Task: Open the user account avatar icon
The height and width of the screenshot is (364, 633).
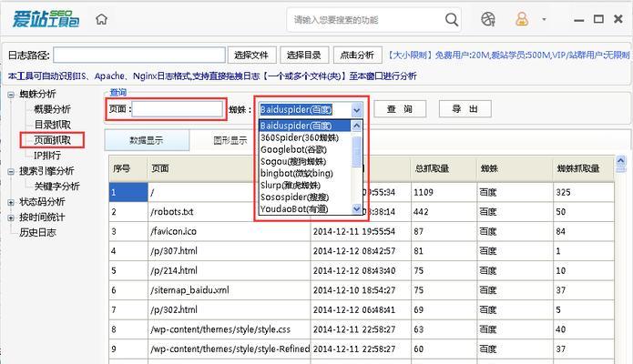Action: coord(522,19)
